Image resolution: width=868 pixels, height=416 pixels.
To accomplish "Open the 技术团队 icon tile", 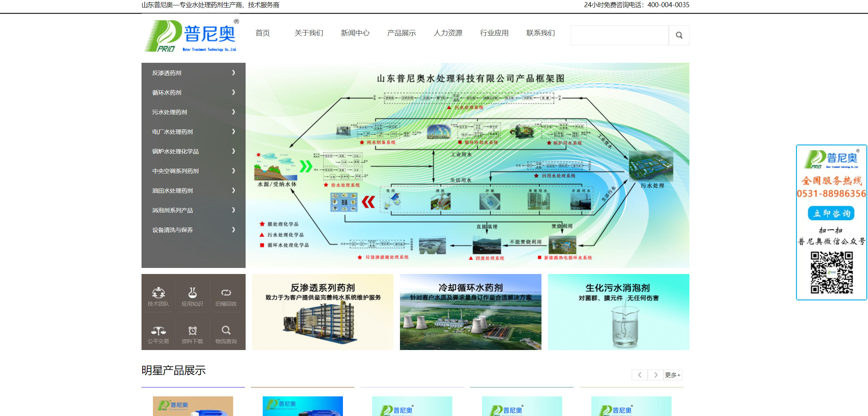I will 158,297.
